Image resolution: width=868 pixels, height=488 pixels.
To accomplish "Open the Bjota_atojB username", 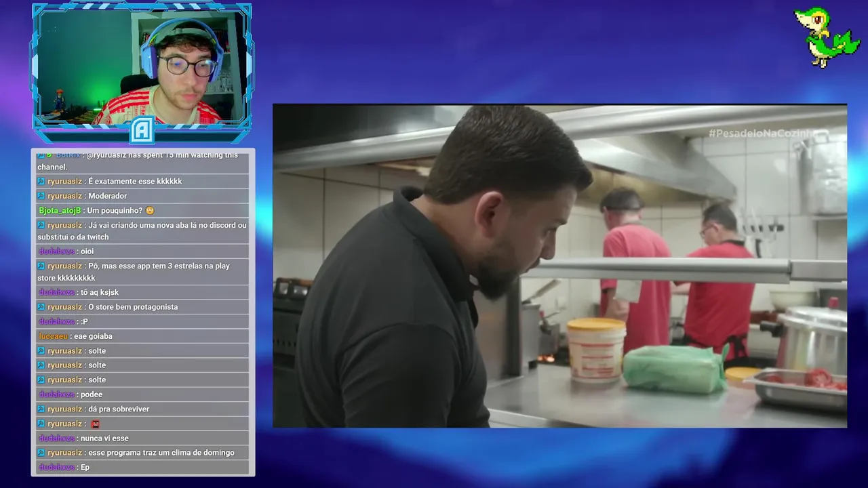I will pyautogui.click(x=60, y=211).
